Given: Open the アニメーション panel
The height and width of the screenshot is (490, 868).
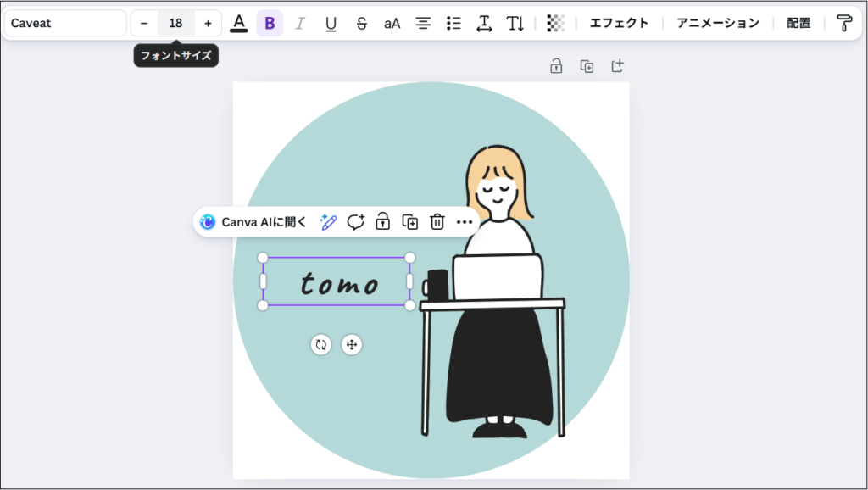Looking at the screenshot, I should pyautogui.click(x=716, y=23).
